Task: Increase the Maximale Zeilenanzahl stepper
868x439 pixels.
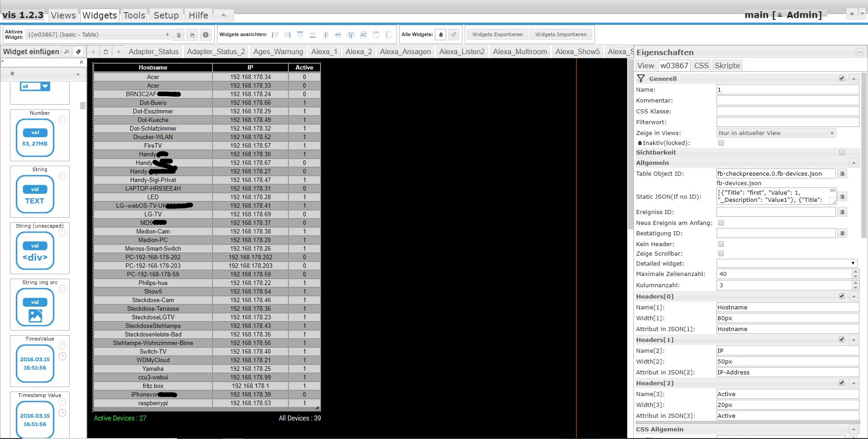Action: pos(855,271)
